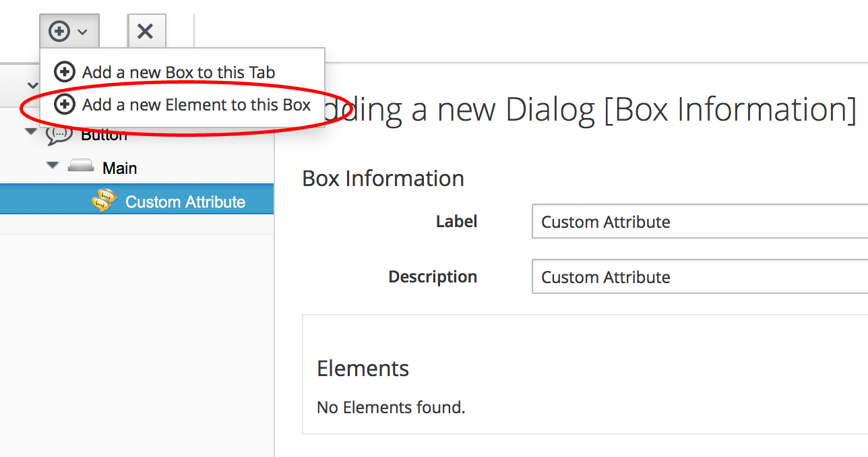Click the Label text input field

[699, 222]
